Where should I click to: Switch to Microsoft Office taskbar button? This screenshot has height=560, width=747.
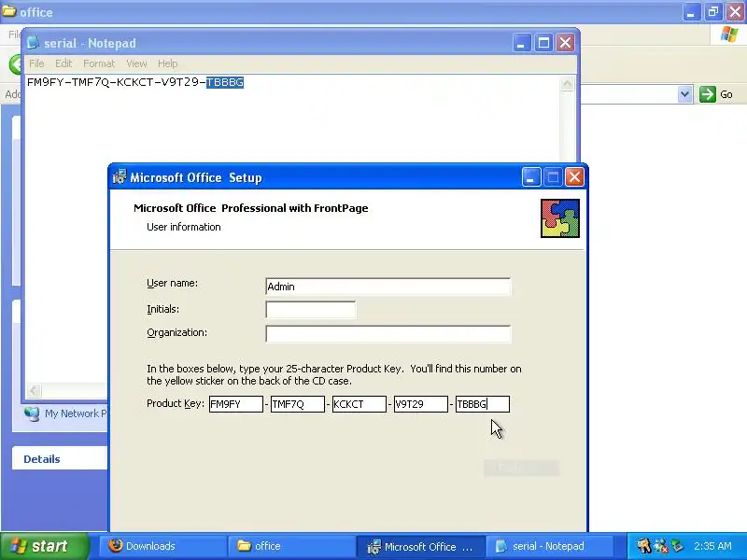click(421, 546)
